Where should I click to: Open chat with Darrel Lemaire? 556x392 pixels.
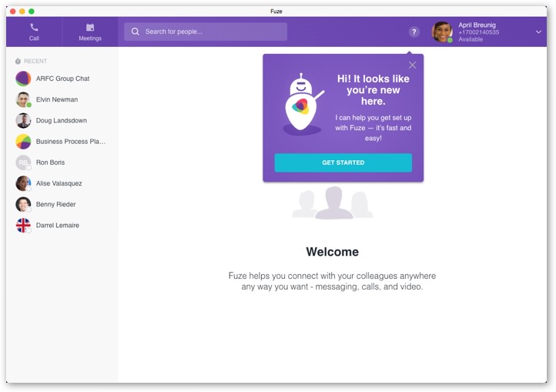coord(62,225)
